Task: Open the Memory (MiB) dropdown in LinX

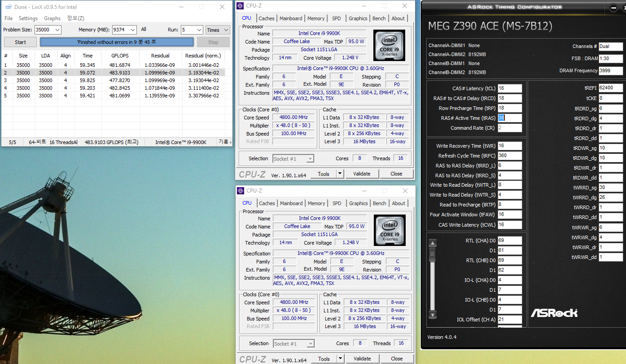Action: 132,30
